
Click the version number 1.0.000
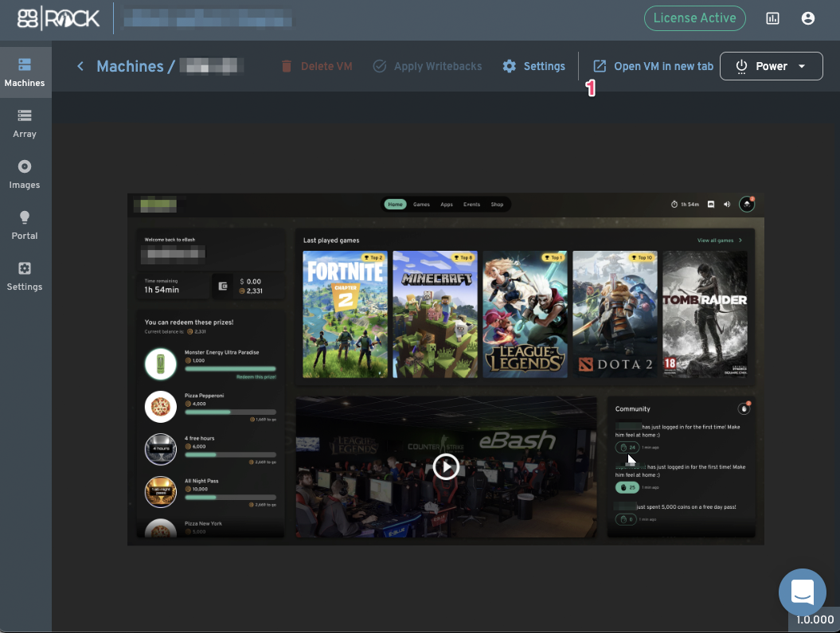[815, 619]
